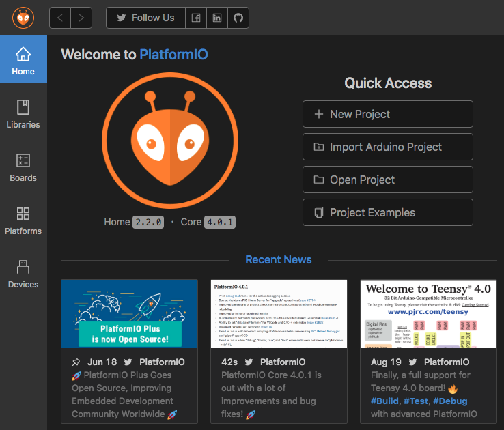
Task: Open the PlatformIO 4.0.1 release notes thumbnail
Action: click(279, 314)
